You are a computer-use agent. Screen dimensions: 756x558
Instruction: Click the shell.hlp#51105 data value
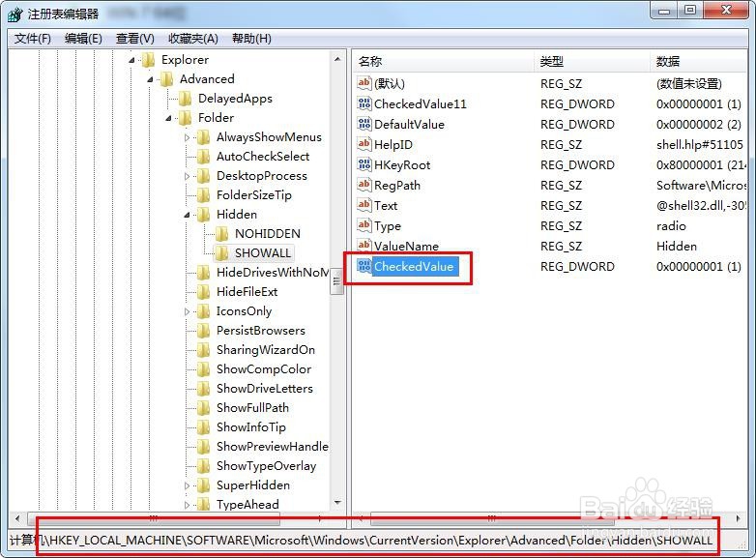700,145
